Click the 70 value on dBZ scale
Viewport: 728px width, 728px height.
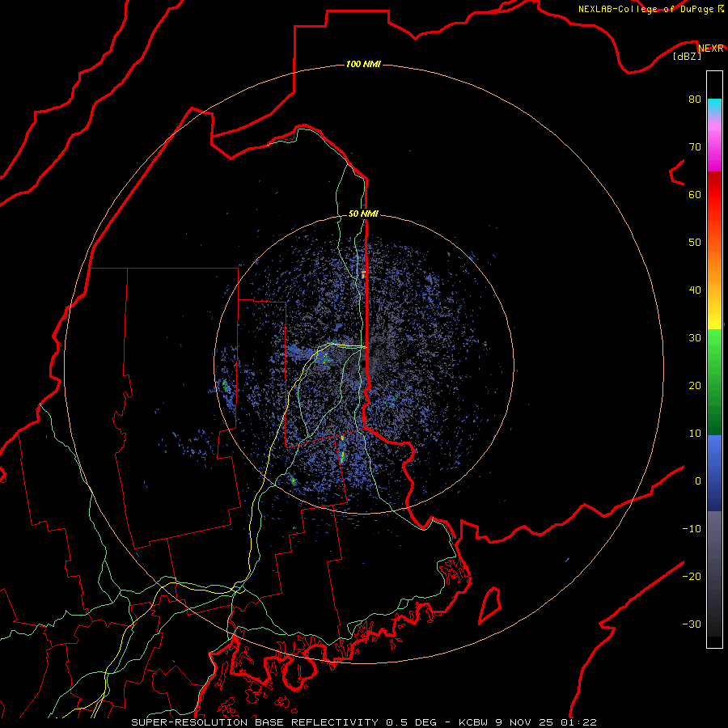coord(695,147)
